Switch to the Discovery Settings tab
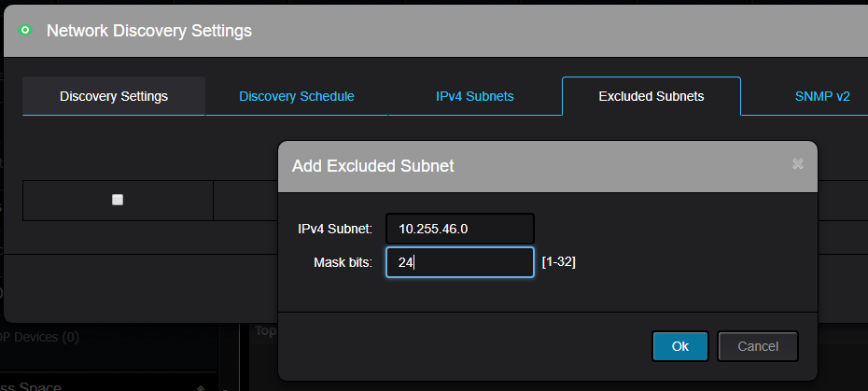Viewport: 868px width, 391px height. point(114,96)
